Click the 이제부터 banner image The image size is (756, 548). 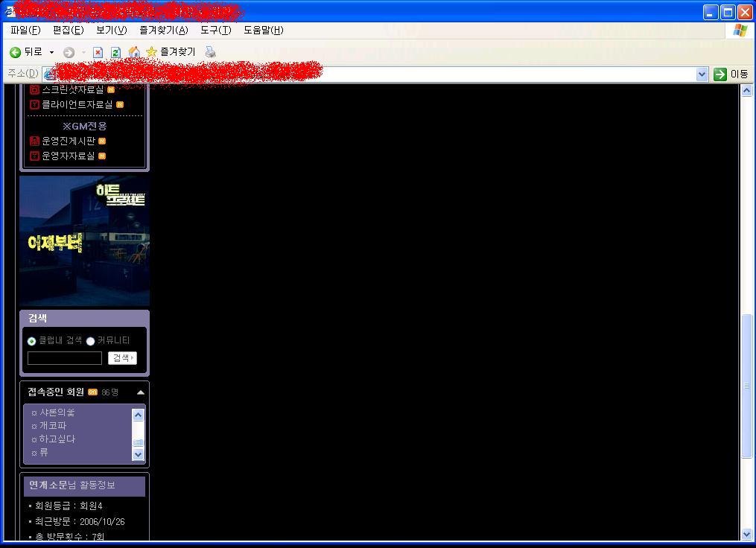tap(84, 240)
